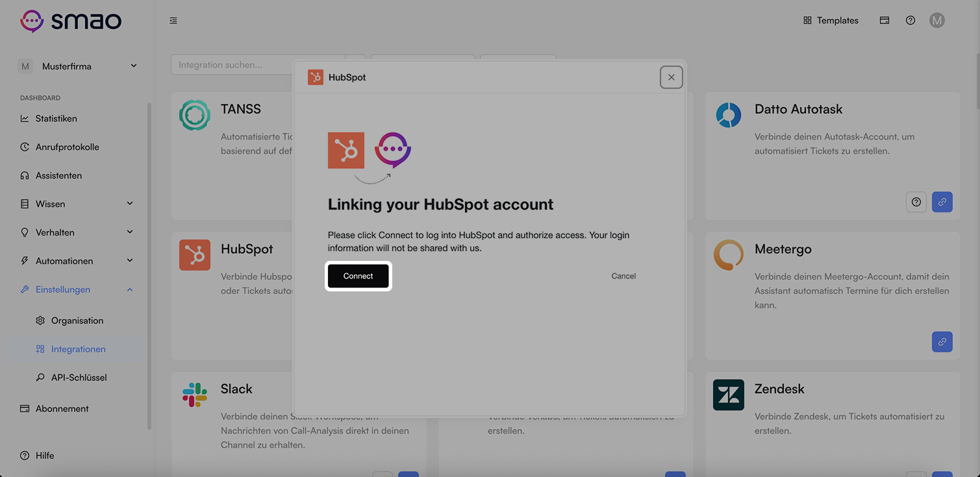Click the TANSS integration logo
This screenshot has height=477, width=980.
(x=195, y=115)
